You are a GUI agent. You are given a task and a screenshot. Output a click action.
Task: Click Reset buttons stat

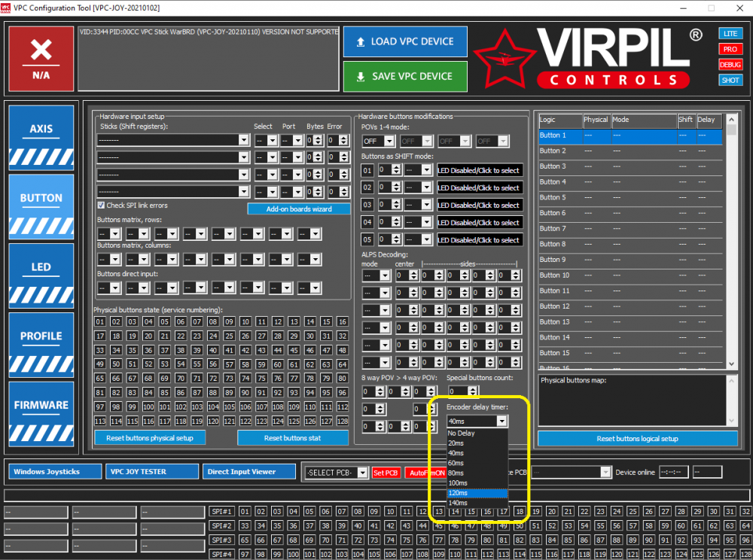(292, 437)
